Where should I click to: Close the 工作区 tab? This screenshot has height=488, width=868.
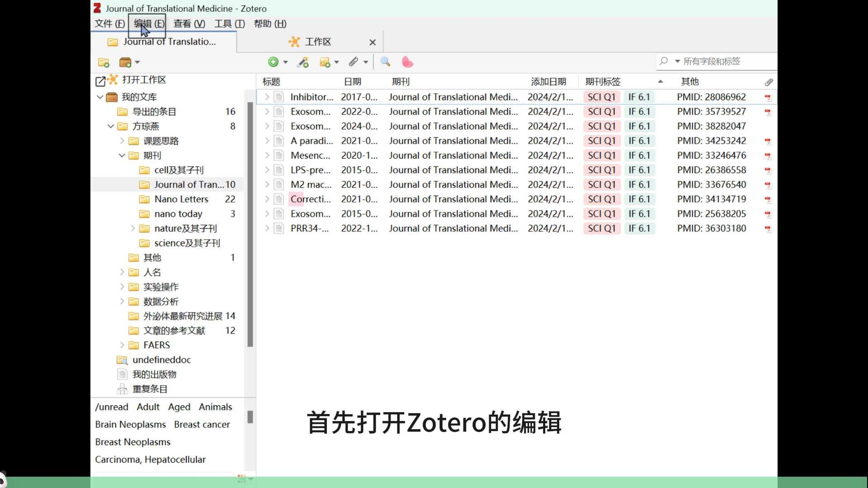373,42
